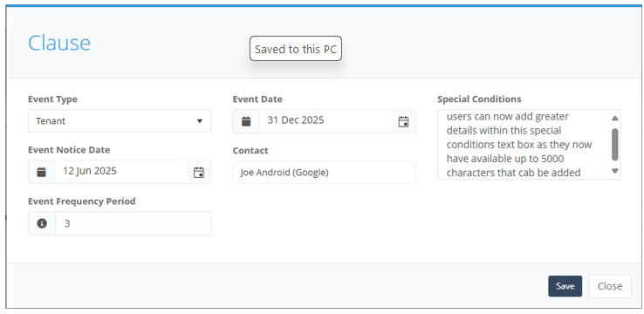Click the info icon beside Event Frequency Period
Image resolution: width=644 pixels, height=314 pixels.
(42, 223)
